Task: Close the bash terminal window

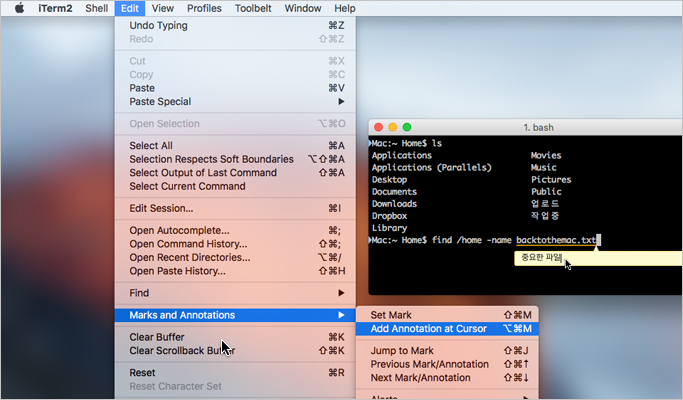Action: (379, 127)
